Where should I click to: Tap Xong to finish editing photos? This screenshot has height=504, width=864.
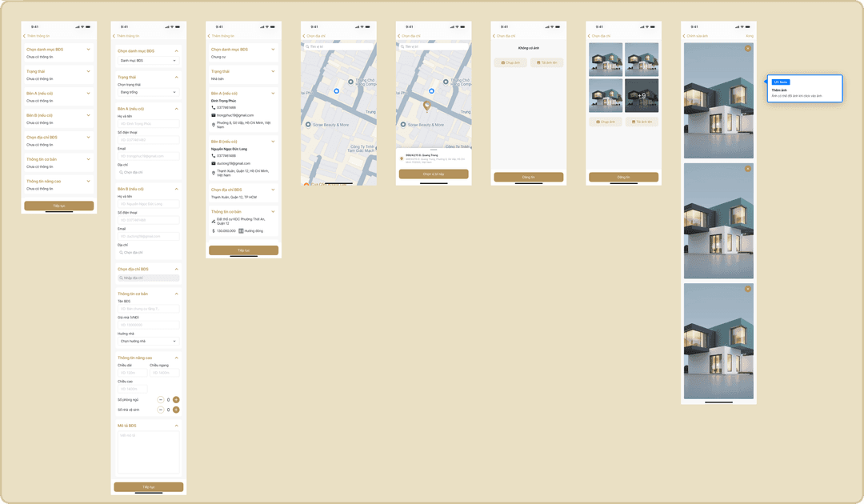coord(749,36)
